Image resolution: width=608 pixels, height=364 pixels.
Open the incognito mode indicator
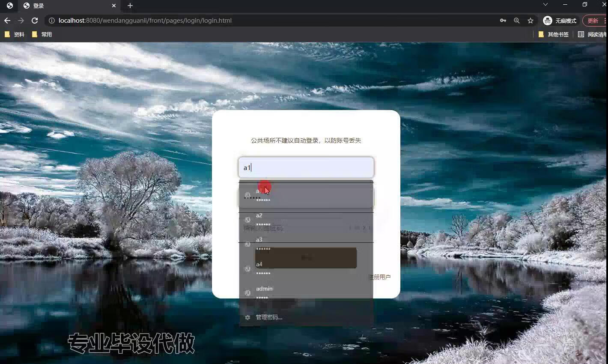(x=560, y=21)
